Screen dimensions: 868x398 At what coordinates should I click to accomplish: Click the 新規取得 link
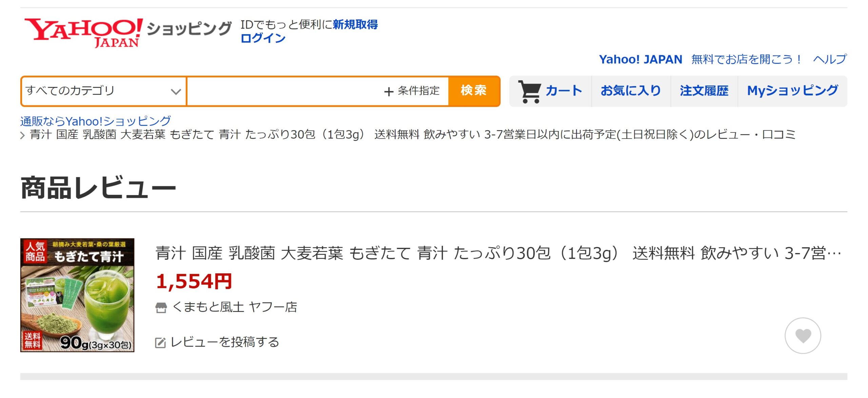click(355, 24)
